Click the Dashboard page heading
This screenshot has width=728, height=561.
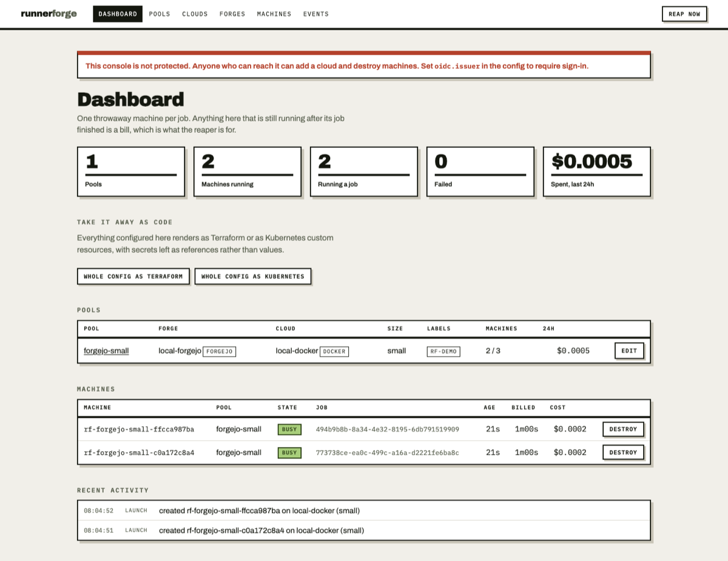tap(130, 99)
